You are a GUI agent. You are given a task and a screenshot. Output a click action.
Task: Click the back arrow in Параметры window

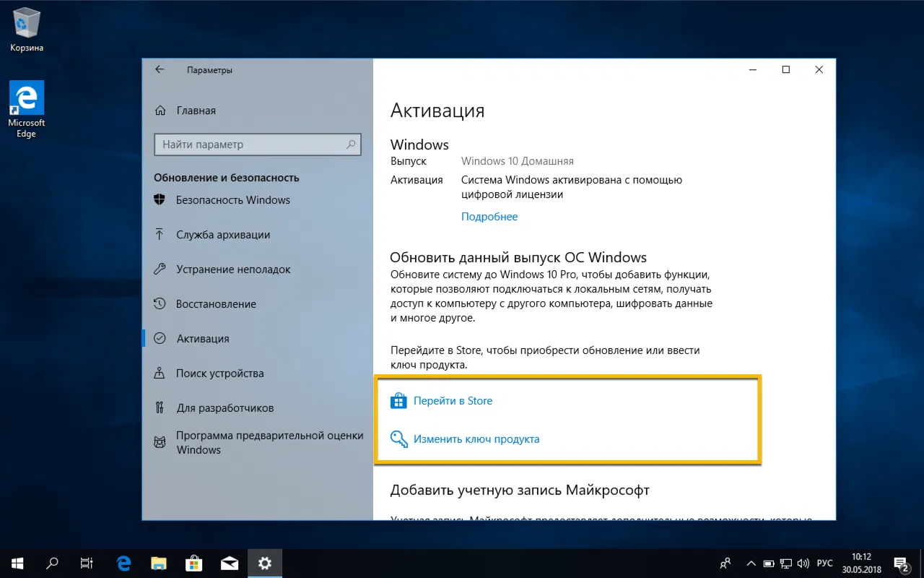click(160, 69)
